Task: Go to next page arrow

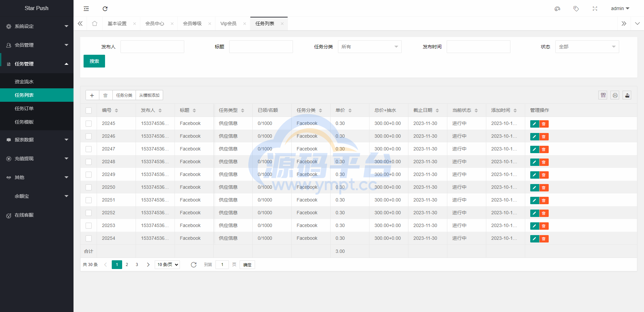Action: click(148, 265)
